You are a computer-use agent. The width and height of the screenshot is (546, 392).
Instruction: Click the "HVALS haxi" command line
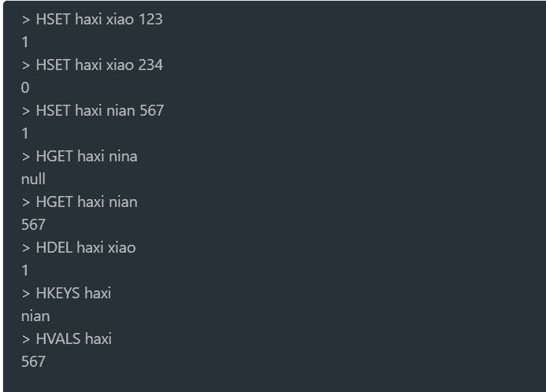click(x=66, y=339)
